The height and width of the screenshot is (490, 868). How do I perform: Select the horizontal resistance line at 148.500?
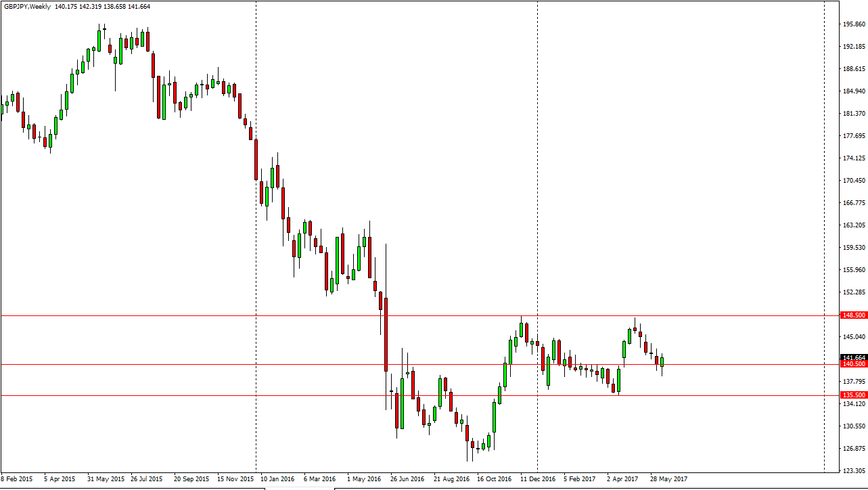[x=406, y=314]
